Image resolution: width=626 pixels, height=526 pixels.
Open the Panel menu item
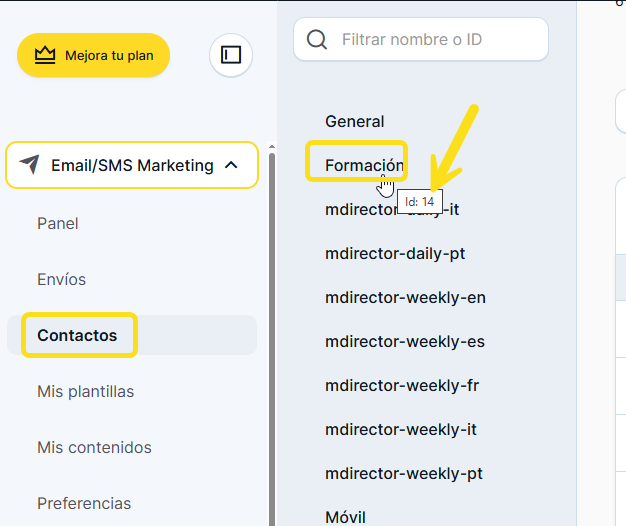coord(58,223)
